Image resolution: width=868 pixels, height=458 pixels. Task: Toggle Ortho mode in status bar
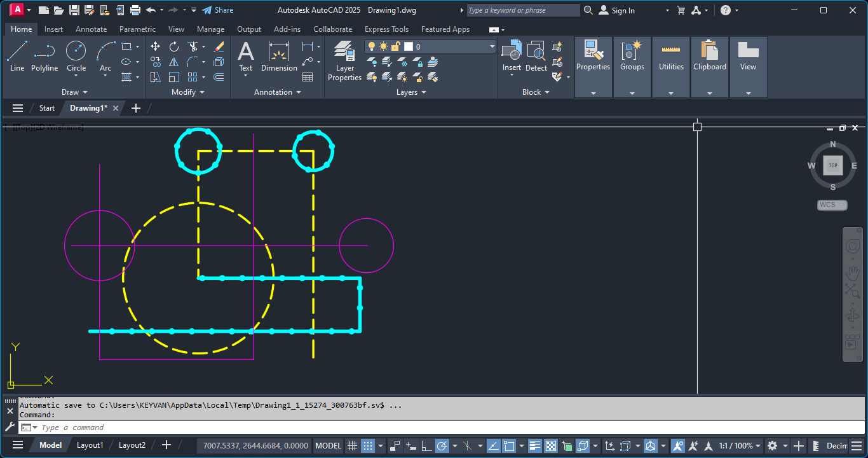pyautogui.click(x=427, y=446)
